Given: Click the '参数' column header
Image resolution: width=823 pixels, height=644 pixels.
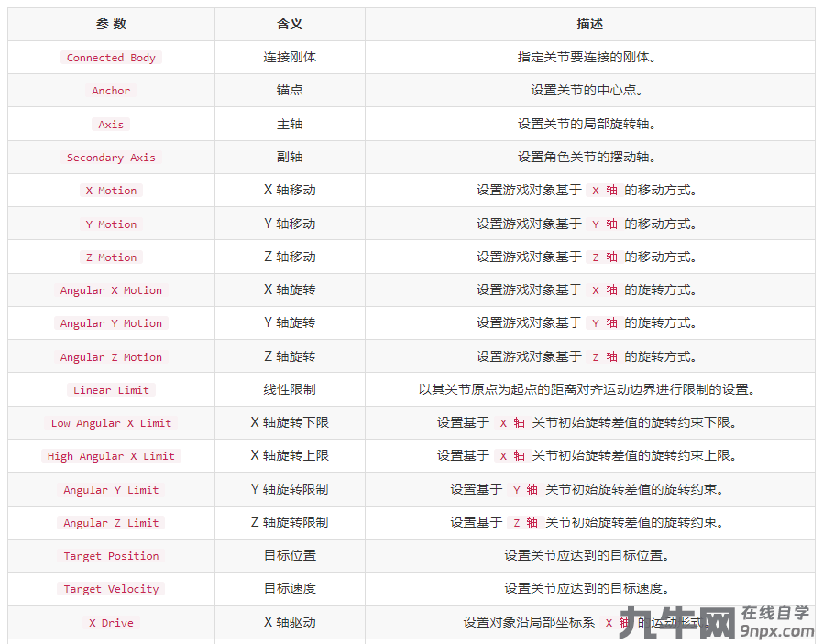Looking at the screenshot, I should pos(111,24).
